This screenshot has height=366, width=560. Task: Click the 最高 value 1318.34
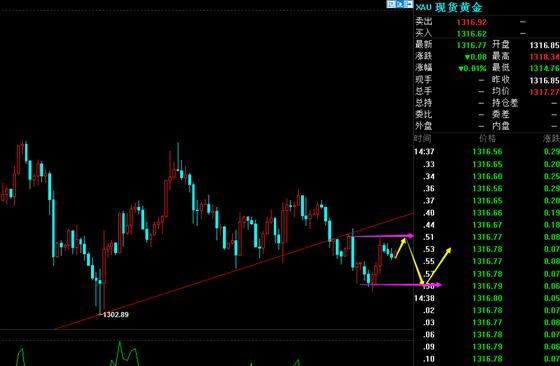[544, 57]
